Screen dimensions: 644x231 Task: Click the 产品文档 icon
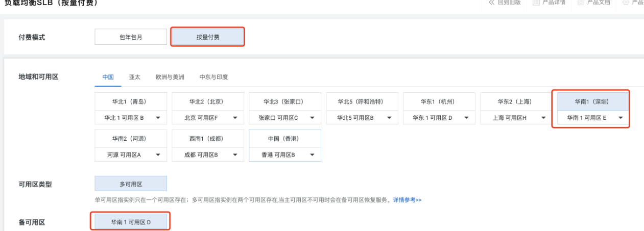[581, 2]
